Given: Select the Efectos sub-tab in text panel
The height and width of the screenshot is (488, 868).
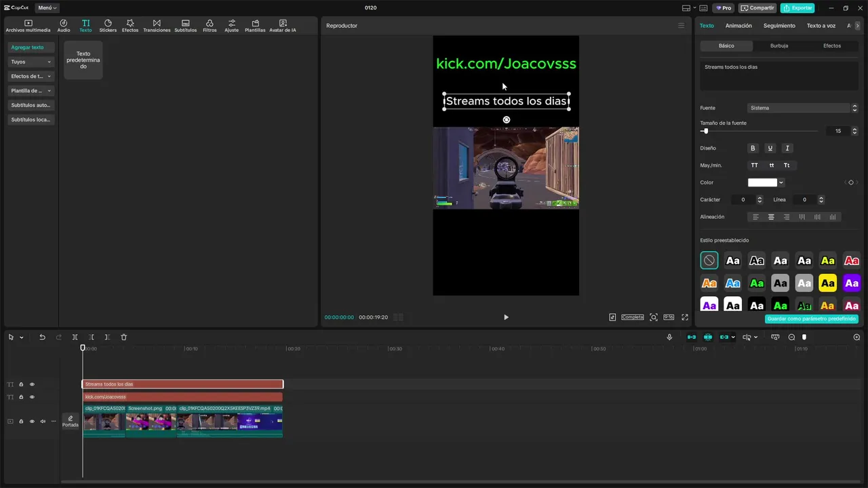Looking at the screenshot, I should coord(832,45).
